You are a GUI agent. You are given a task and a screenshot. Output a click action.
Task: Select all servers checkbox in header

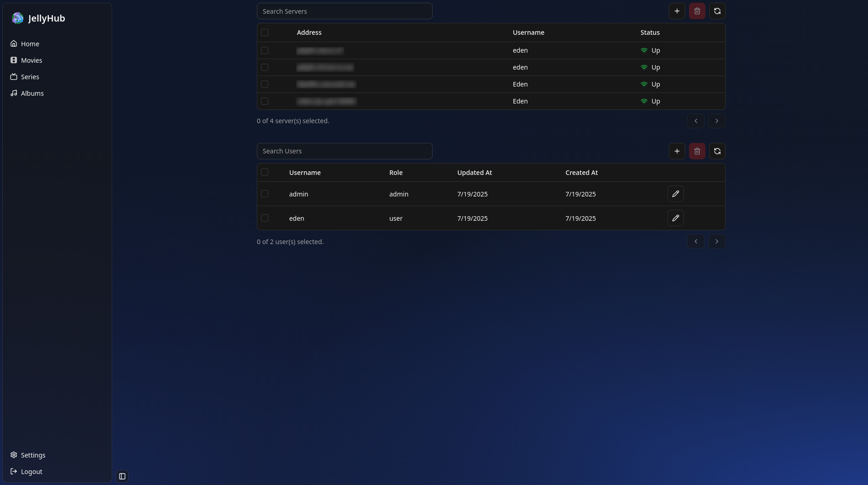coord(265,33)
